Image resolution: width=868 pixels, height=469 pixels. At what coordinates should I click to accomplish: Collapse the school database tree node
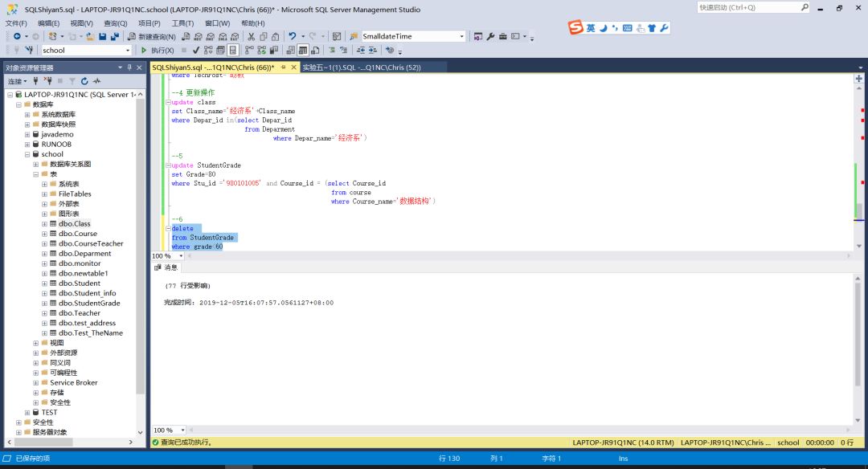tap(27, 154)
